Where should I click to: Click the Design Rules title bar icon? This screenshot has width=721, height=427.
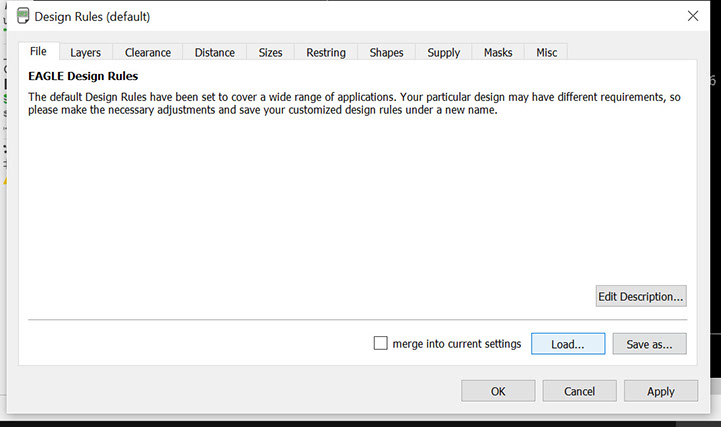(x=23, y=16)
